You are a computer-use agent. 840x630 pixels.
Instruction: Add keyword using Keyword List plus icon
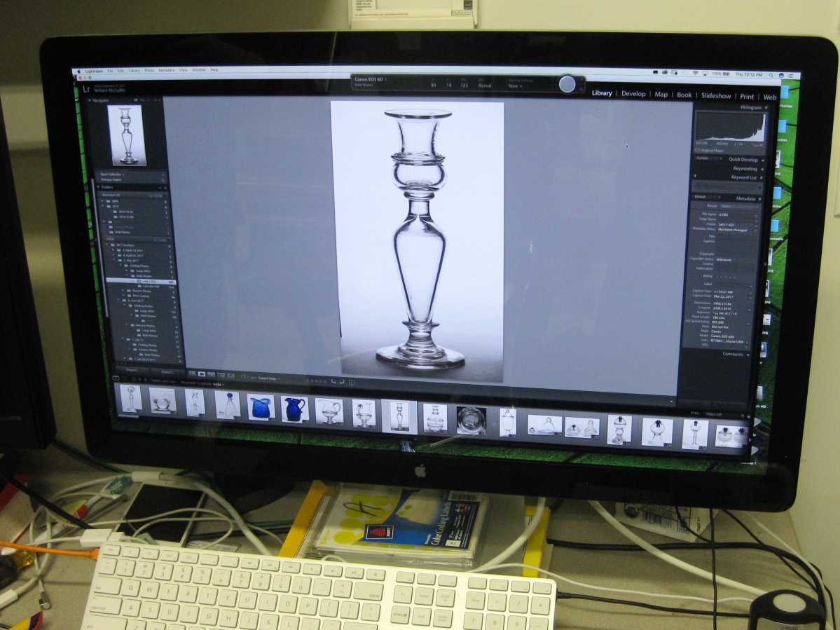[695, 176]
